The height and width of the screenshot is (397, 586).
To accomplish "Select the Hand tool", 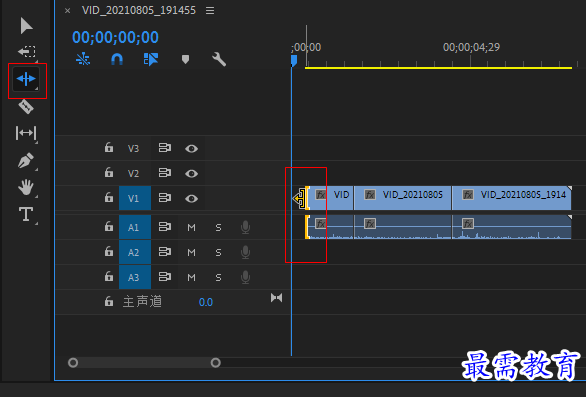I will point(26,187).
